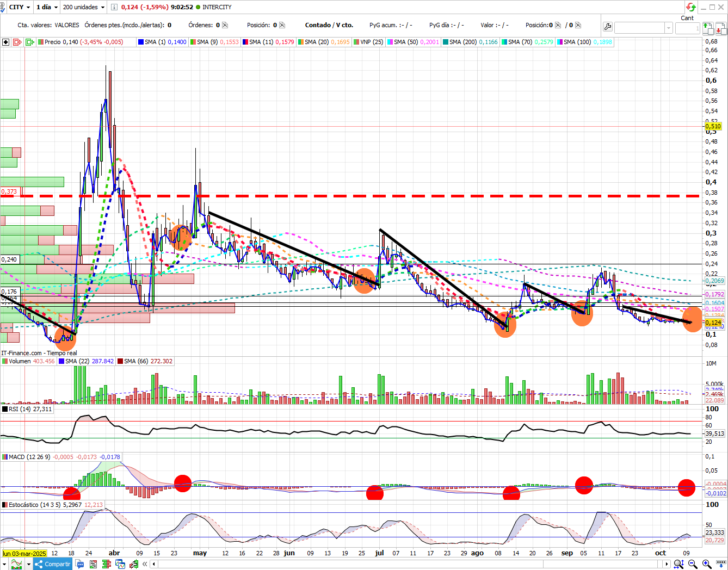Click the magnifier zoom-in icon

click(x=706, y=564)
